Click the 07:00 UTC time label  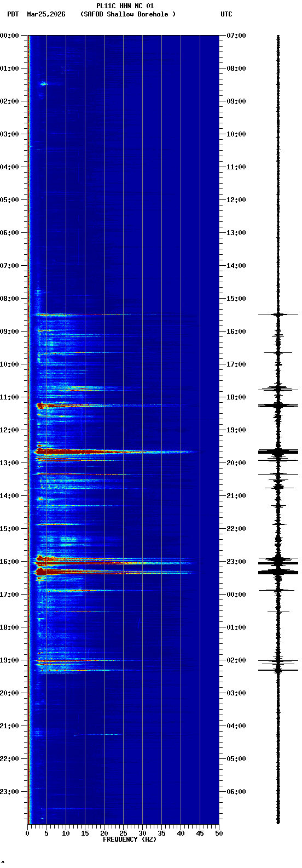pos(236,36)
